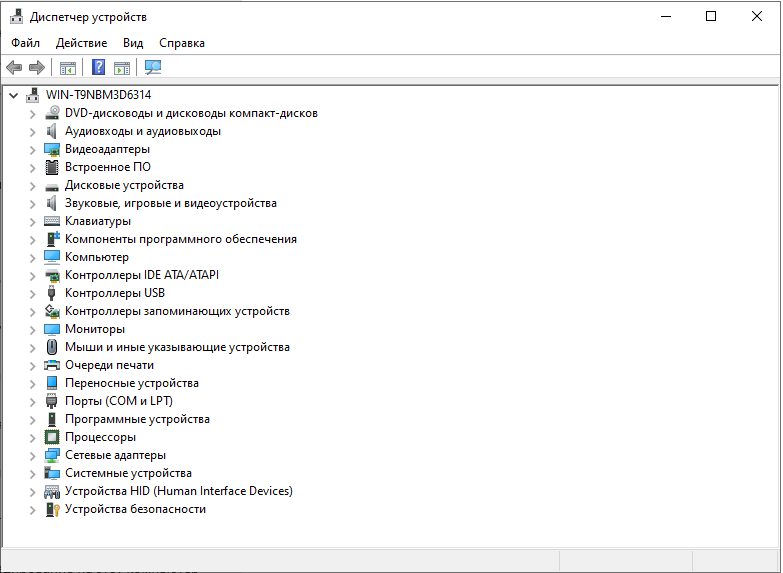Open the Вид menu
Image resolution: width=783 pixels, height=573 pixels.
[x=133, y=43]
